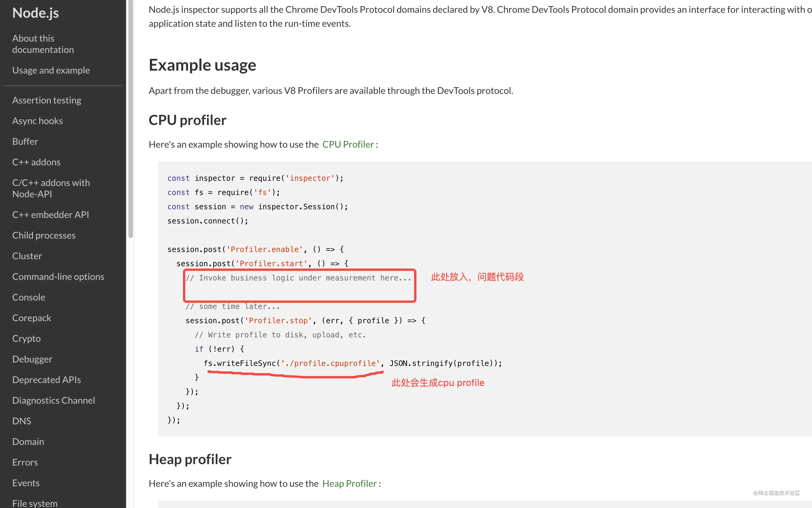Navigate to Assertion testing section

coord(47,100)
